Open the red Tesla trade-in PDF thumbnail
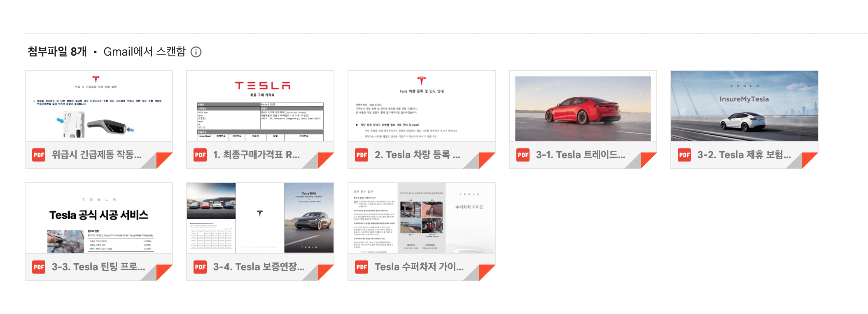The width and height of the screenshot is (868, 314). click(x=583, y=106)
